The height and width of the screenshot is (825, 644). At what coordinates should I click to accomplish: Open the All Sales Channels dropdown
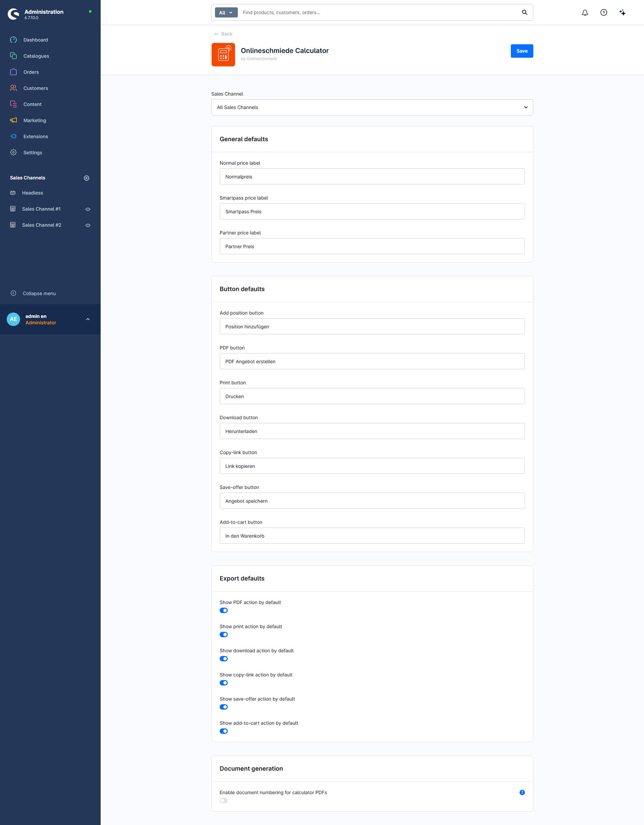[x=372, y=107]
